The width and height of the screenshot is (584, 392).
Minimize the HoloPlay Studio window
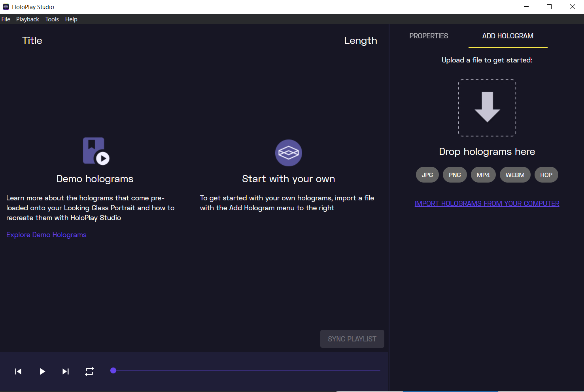click(526, 7)
